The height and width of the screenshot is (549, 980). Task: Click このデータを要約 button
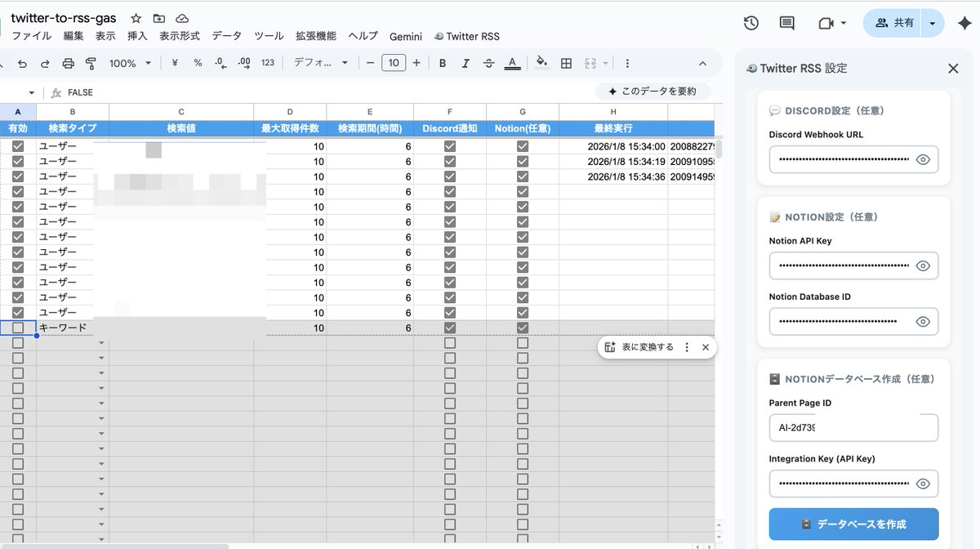(x=653, y=91)
